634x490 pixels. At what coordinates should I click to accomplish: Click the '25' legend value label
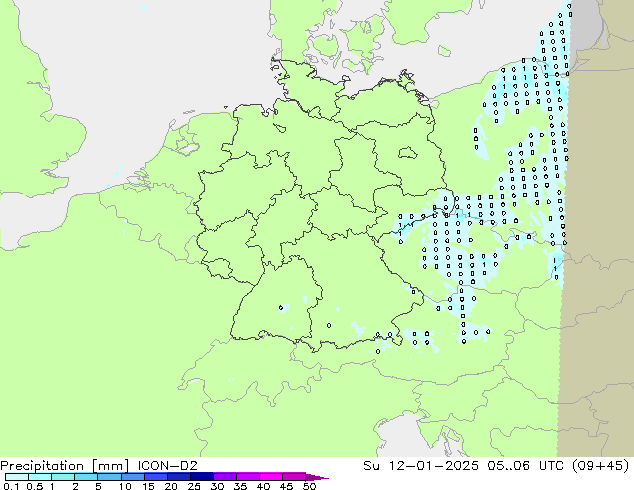[x=194, y=486]
